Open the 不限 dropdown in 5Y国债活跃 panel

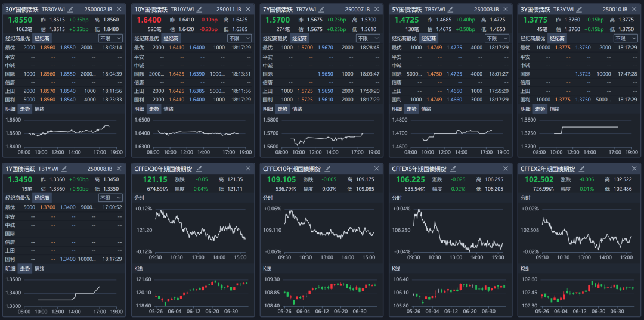tap(497, 38)
